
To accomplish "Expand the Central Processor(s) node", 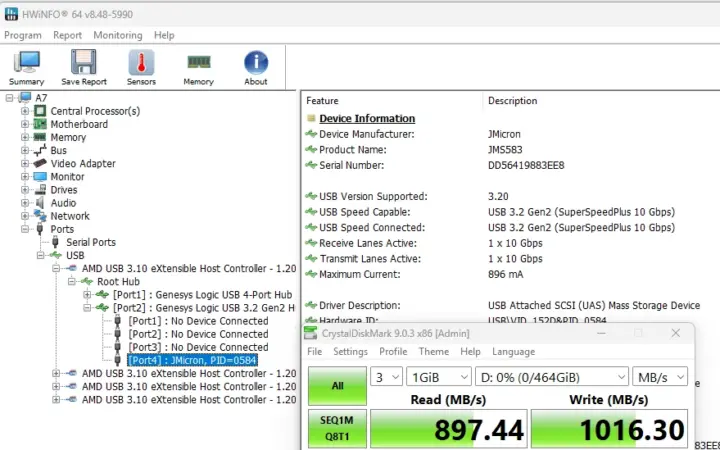I will pos(25,111).
